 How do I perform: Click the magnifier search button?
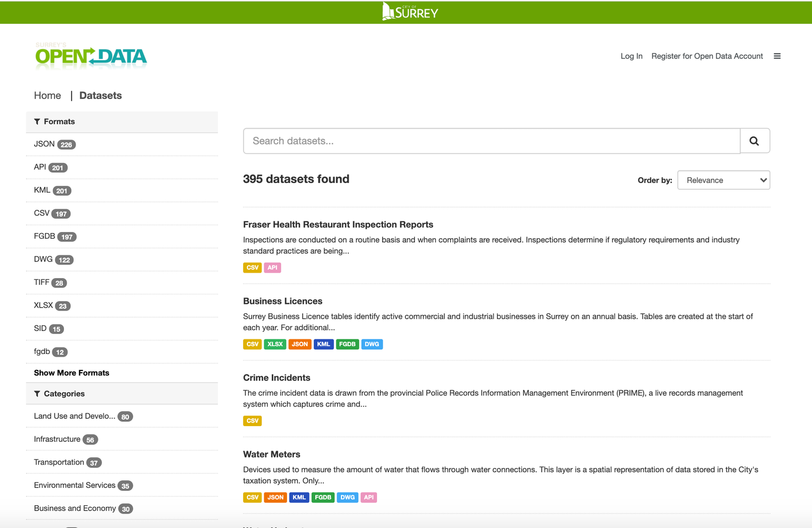point(755,141)
